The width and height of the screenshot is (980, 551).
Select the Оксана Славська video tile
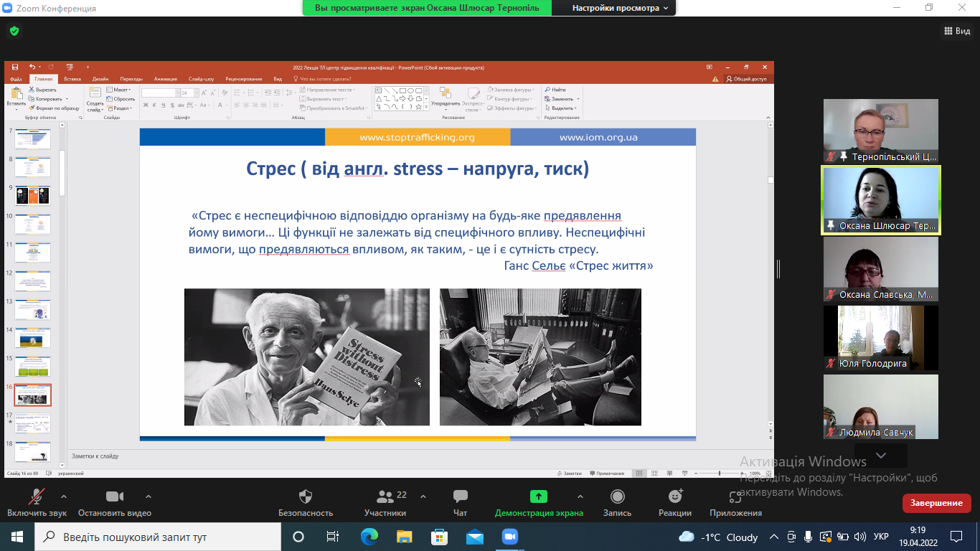point(881,269)
